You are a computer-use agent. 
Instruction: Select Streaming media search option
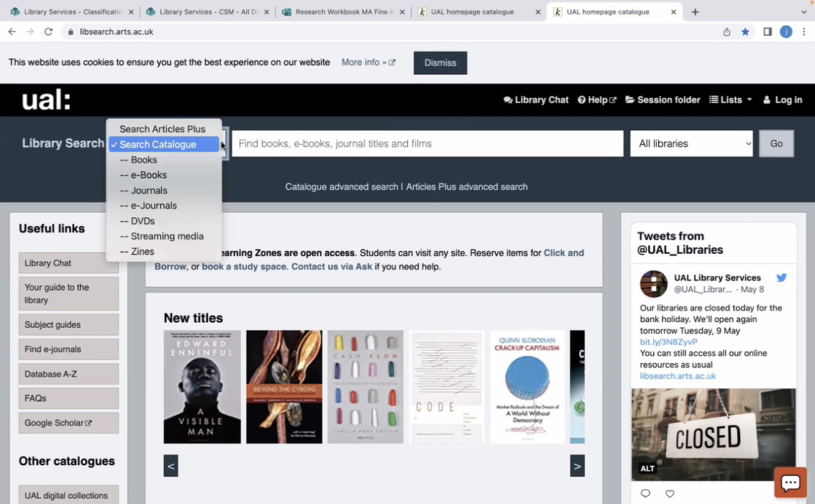(167, 236)
